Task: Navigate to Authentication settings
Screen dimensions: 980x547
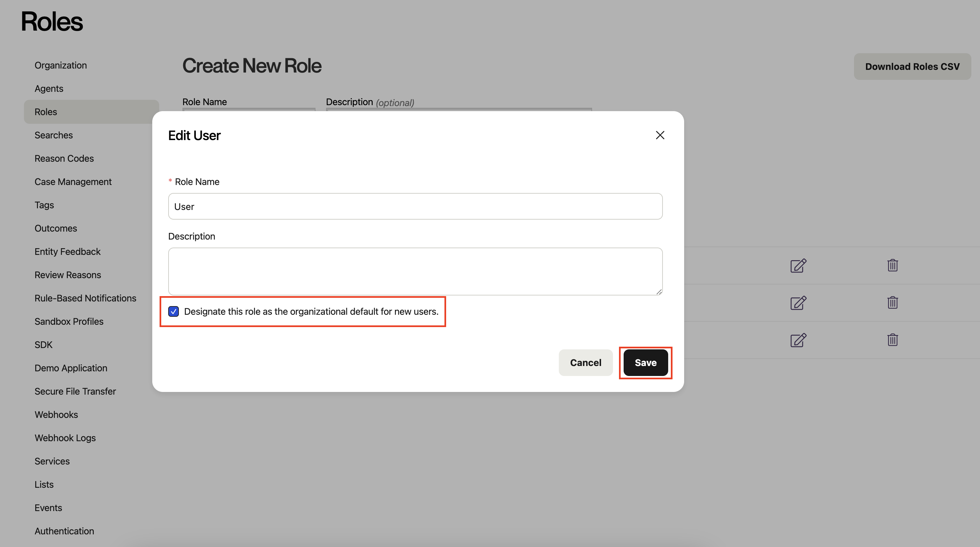Action: click(x=64, y=531)
